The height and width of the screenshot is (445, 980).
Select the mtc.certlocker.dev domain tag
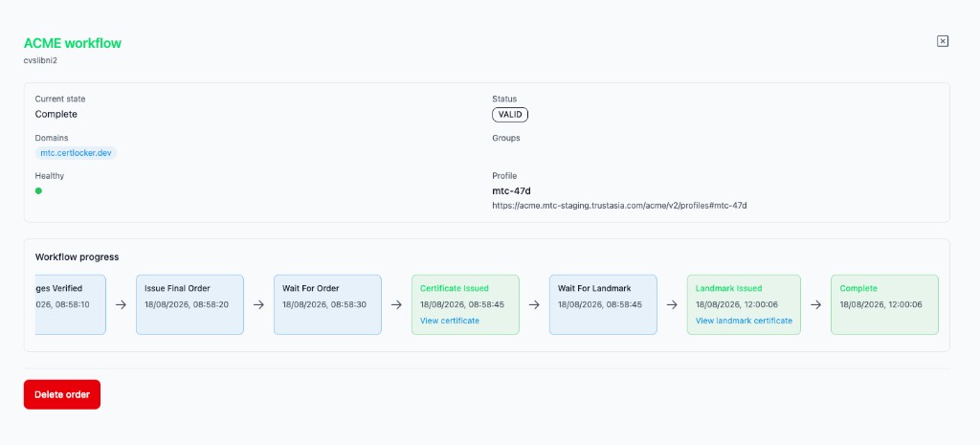tap(76, 152)
